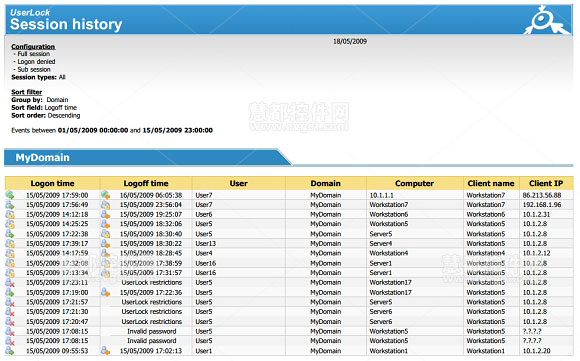Click the UserLock logo icon in header

tap(547, 20)
